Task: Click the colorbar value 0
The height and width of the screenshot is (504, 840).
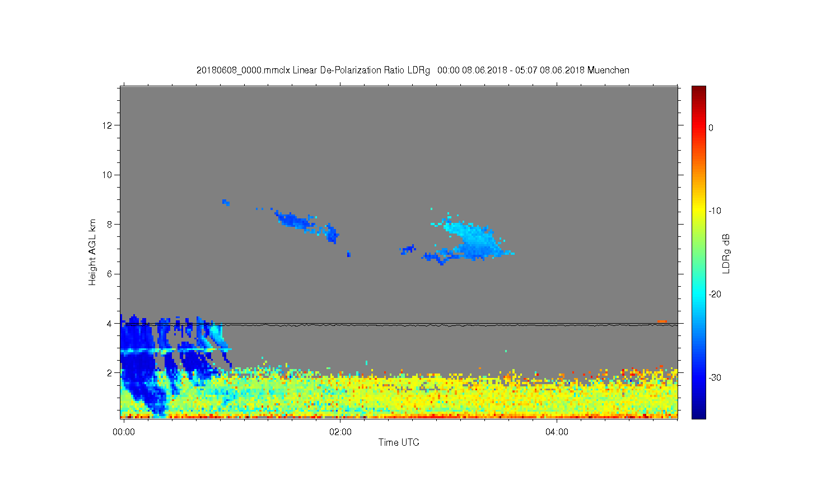Action: pyautogui.click(x=711, y=128)
